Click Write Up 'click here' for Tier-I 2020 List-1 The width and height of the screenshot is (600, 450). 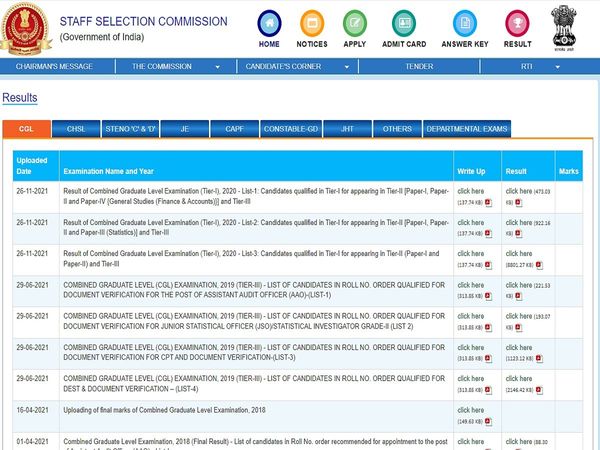point(471,191)
